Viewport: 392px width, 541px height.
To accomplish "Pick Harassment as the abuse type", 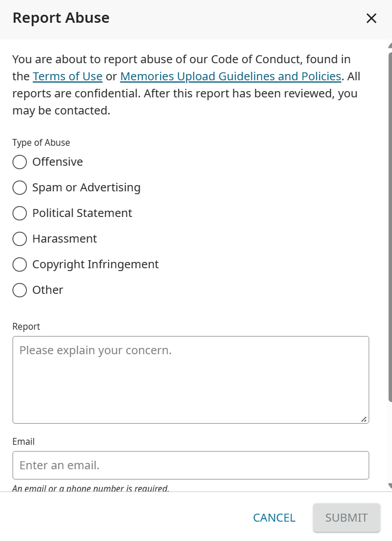I will 19,239.
